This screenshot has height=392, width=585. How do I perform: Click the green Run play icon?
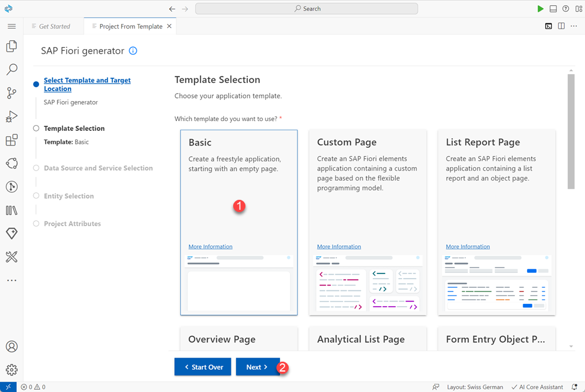click(x=540, y=9)
